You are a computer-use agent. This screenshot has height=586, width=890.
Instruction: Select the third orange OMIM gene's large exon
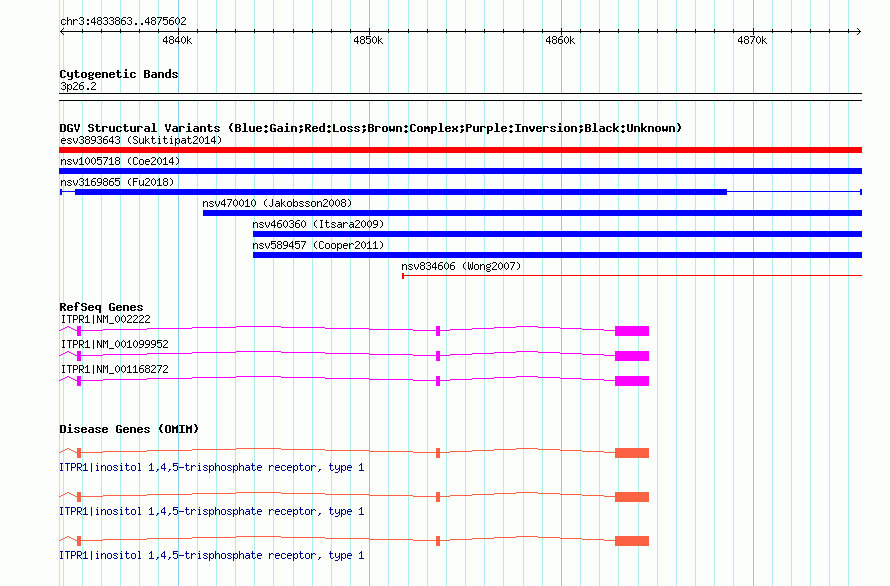[632, 541]
